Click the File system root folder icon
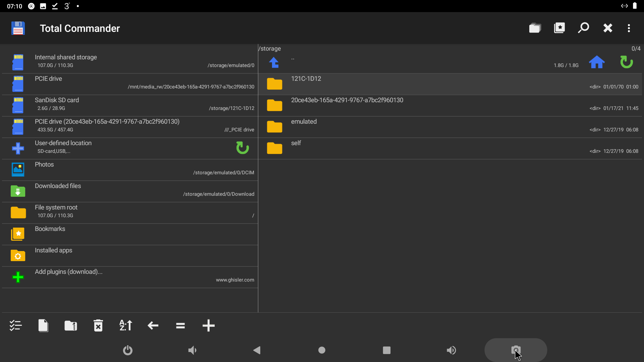The width and height of the screenshot is (644, 362). point(18,213)
